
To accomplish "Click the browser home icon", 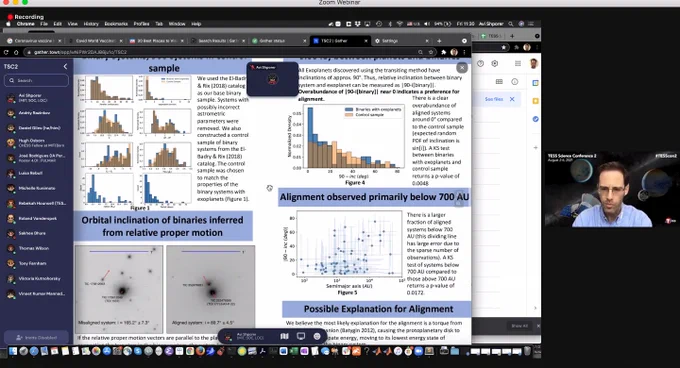I will point(16,52).
